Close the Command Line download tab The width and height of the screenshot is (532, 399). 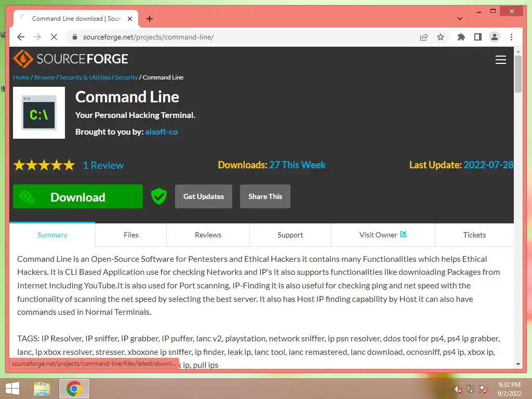coord(129,19)
